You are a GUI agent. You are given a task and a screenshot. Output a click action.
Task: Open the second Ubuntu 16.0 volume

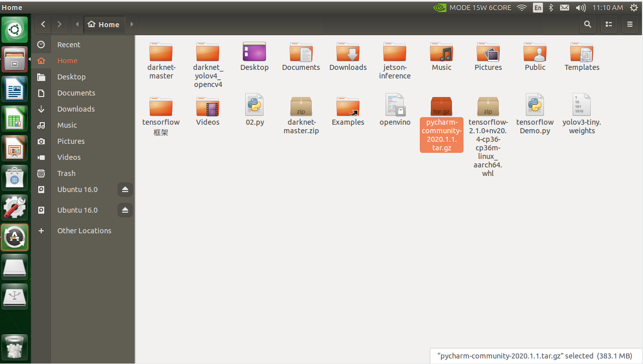coord(77,210)
